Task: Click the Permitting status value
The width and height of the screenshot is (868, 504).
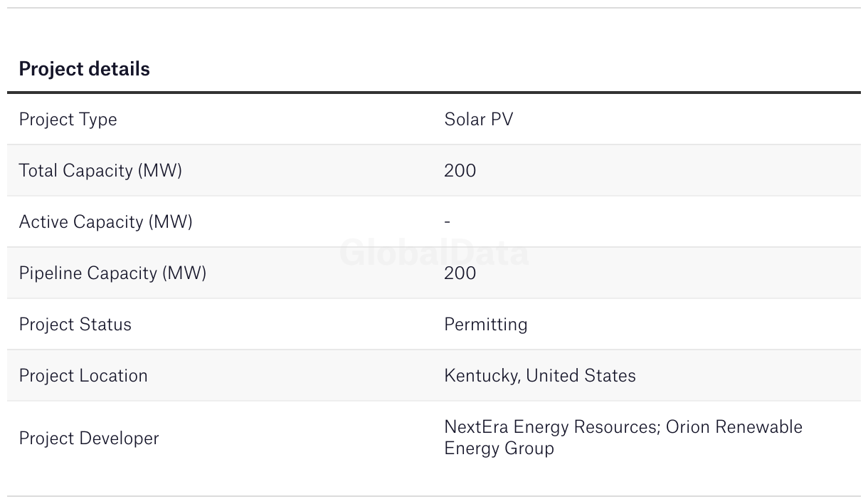Action: [486, 325]
